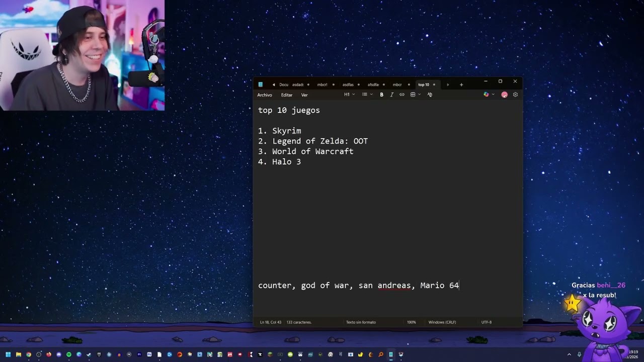Expand the table options dropdown arrow
The height and width of the screenshot is (362, 644).
click(x=419, y=95)
